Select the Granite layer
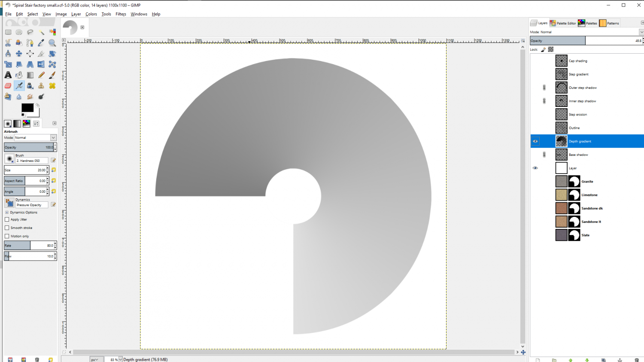This screenshot has width=644, height=362. point(586,182)
